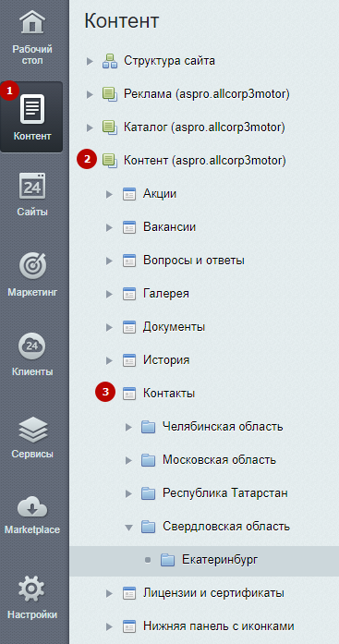This screenshot has width=339, height=644.
Task: Open the Сервисы menu label
Action: [x=32, y=455]
